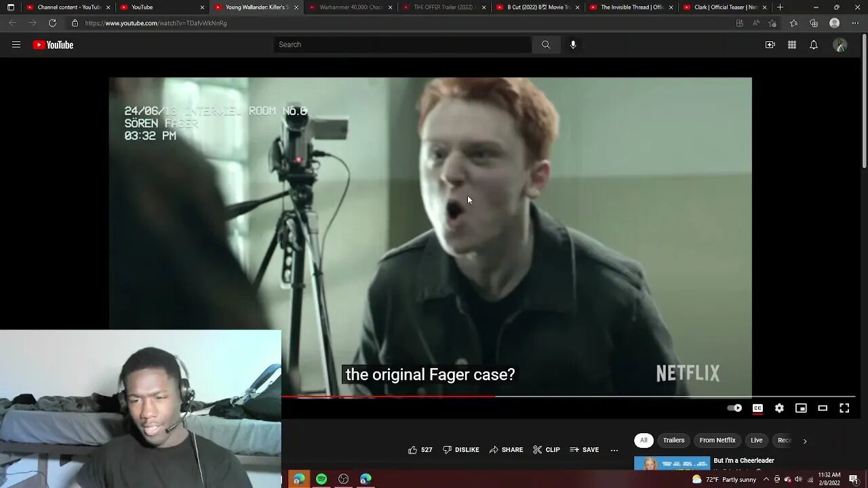Open browser favorites star icon
Viewport: 868px width, 488px height.
793,23
